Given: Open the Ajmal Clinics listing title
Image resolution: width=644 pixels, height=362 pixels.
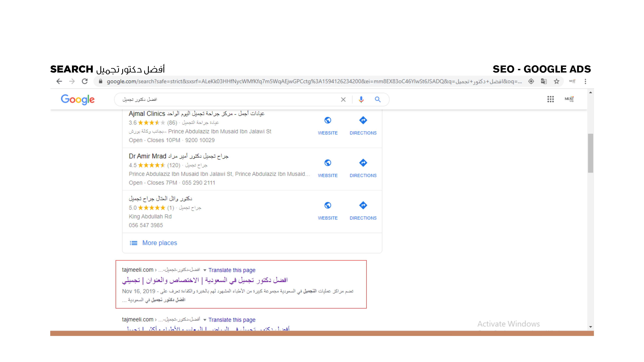Looking at the screenshot, I should [x=196, y=114].
